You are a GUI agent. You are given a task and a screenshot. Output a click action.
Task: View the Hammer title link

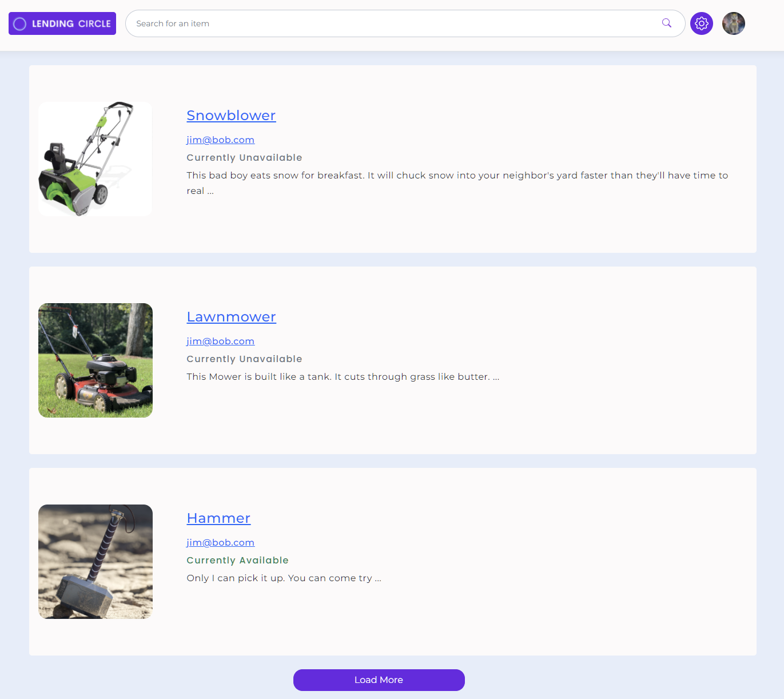218,518
